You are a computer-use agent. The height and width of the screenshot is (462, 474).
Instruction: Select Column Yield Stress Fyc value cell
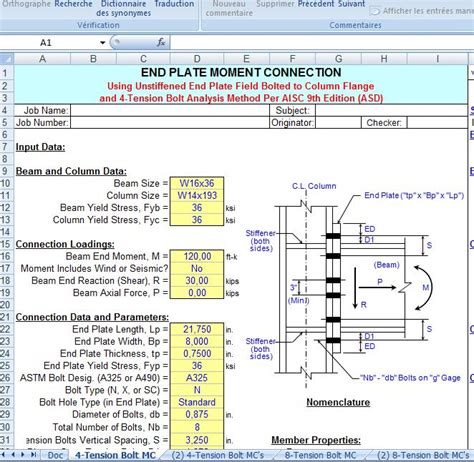tap(197, 220)
